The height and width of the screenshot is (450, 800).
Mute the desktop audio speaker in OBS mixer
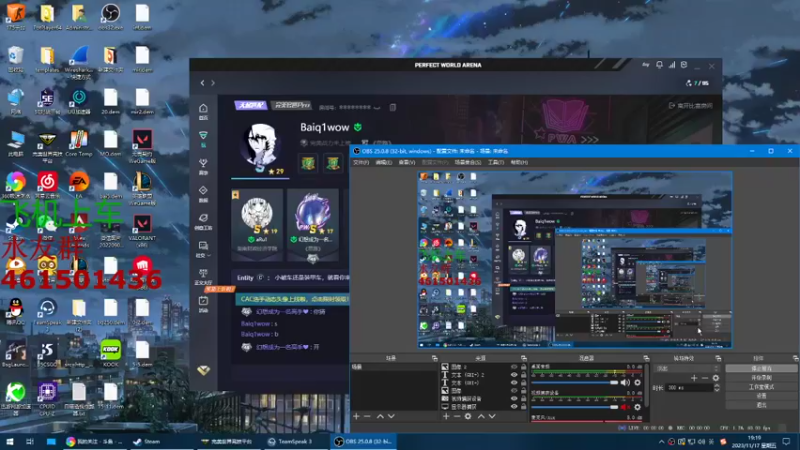pyautogui.click(x=625, y=382)
